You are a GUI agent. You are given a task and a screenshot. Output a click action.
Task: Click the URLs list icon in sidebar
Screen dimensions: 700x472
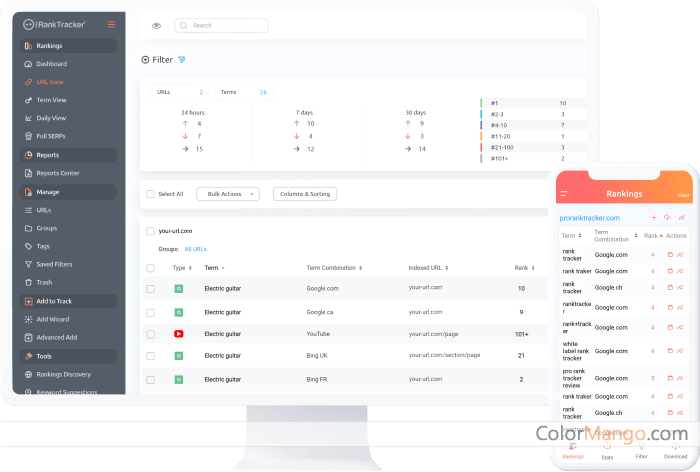(29, 210)
